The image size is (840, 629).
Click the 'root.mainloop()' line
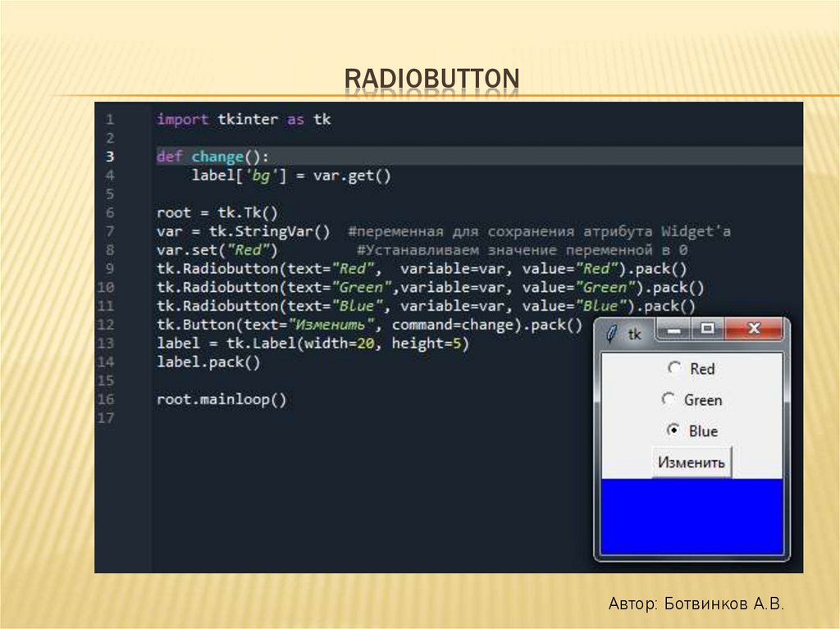coord(221,399)
